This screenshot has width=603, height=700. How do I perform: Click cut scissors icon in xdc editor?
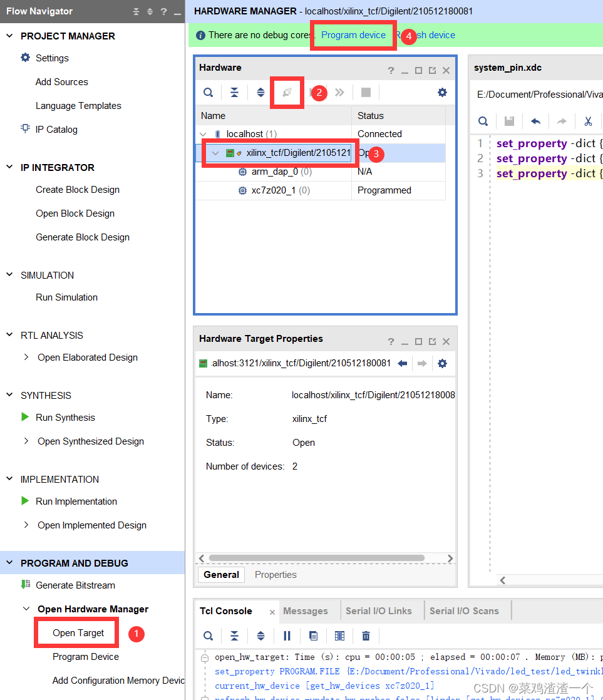click(x=588, y=121)
